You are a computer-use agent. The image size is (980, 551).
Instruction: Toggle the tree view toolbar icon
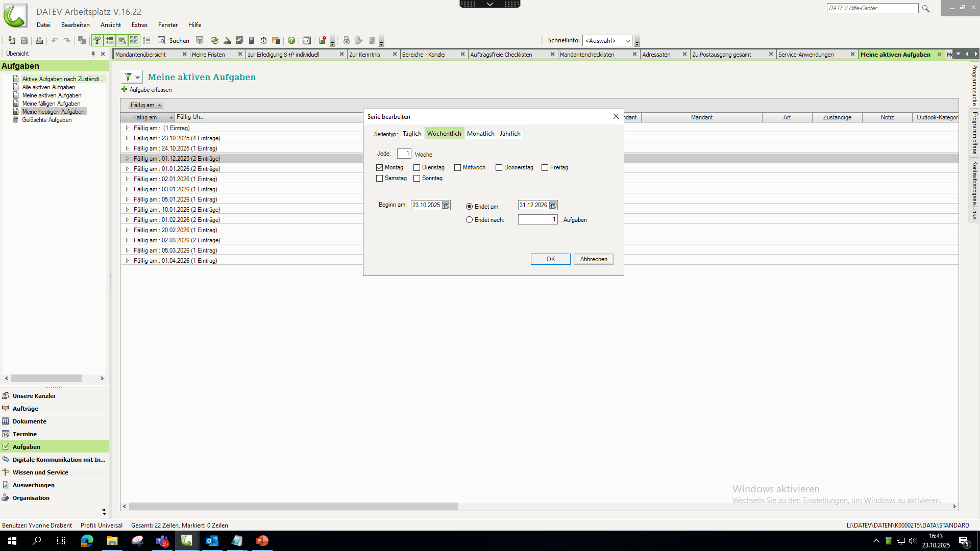[x=97, y=40]
